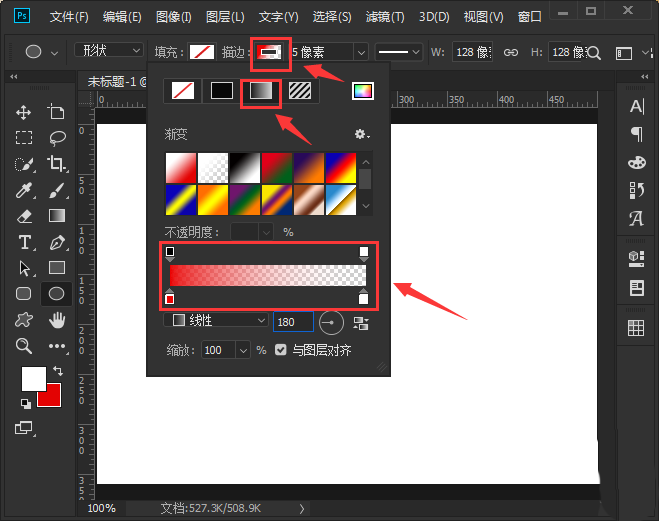
Task: Open the opacity dropdown arrow
Action: pos(266,232)
